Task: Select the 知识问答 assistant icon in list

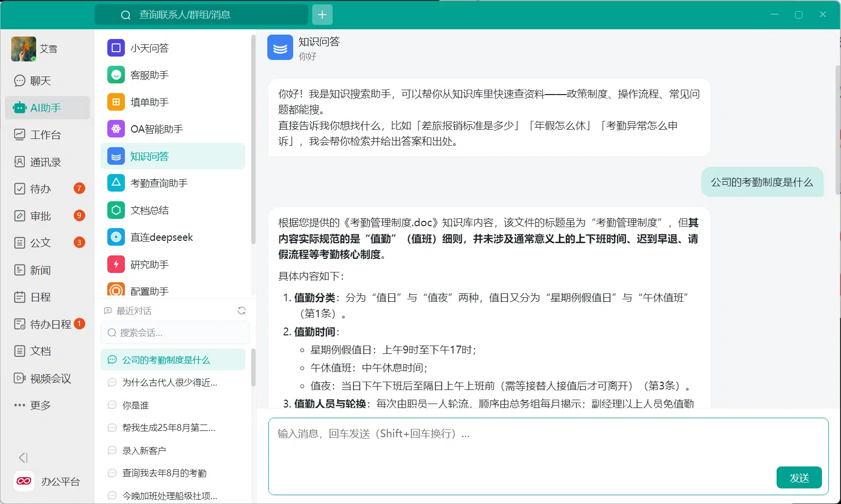Action: [116, 156]
